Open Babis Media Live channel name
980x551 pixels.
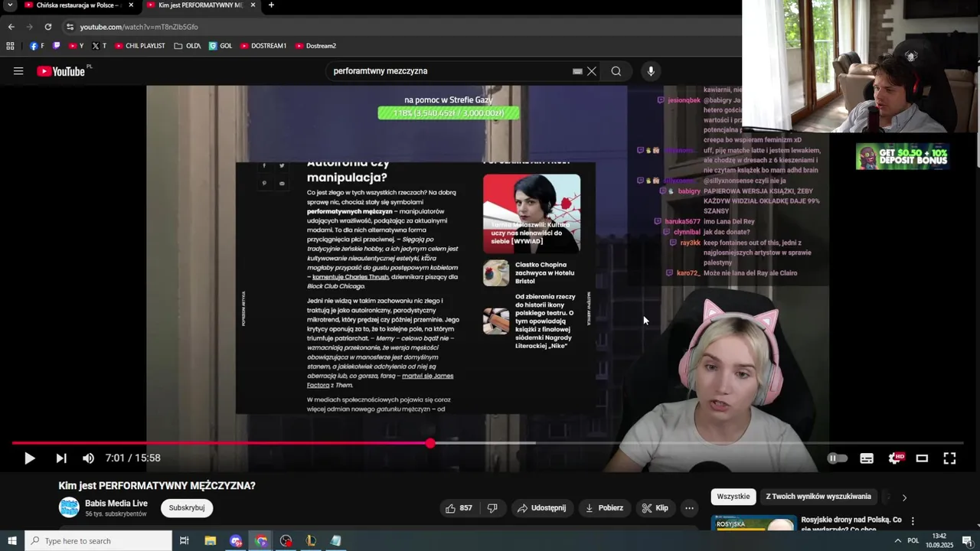pyautogui.click(x=116, y=503)
